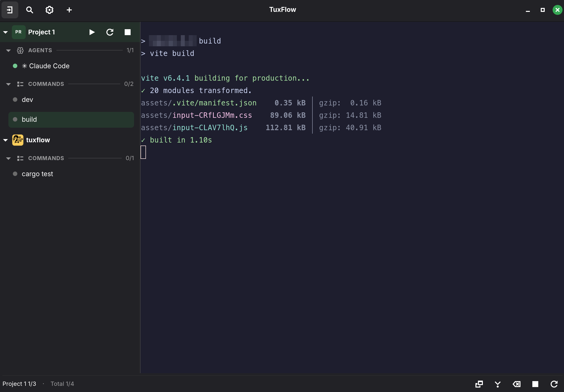Click the TuxFlow window title
The image size is (564, 392).
[282, 10]
